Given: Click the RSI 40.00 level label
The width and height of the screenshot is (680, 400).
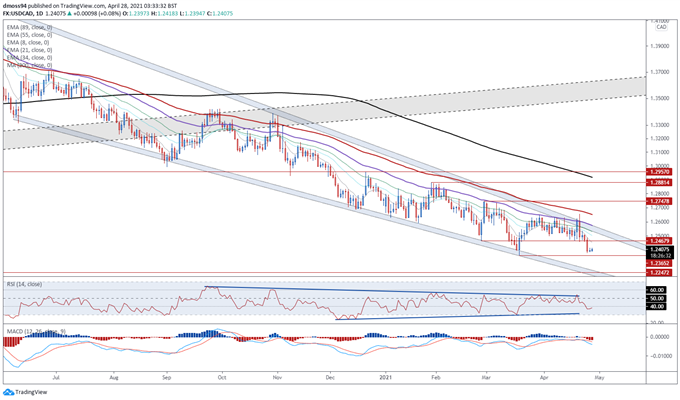Looking at the screenshot, I should point(657,306).
